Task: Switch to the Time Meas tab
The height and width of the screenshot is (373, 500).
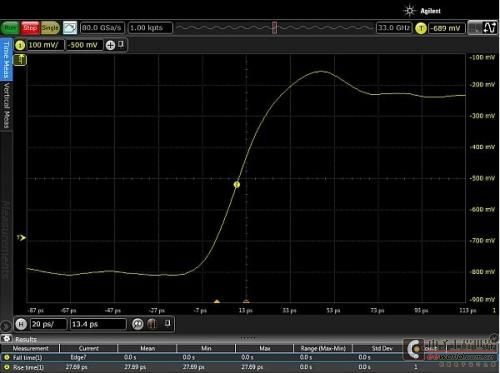Action: click(6, 60)
